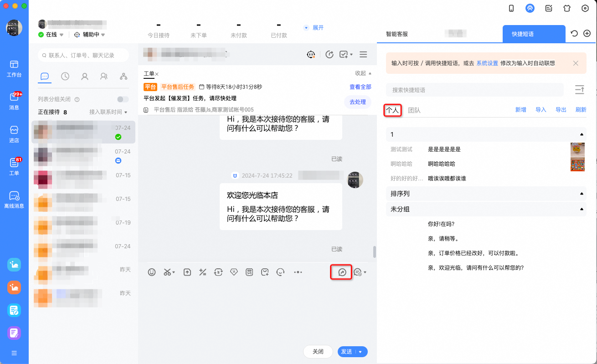The width and height of the screenshot is (597, 364).
Task: Open the checkmark task dropdown in chat header
Action: coord(346,54)
